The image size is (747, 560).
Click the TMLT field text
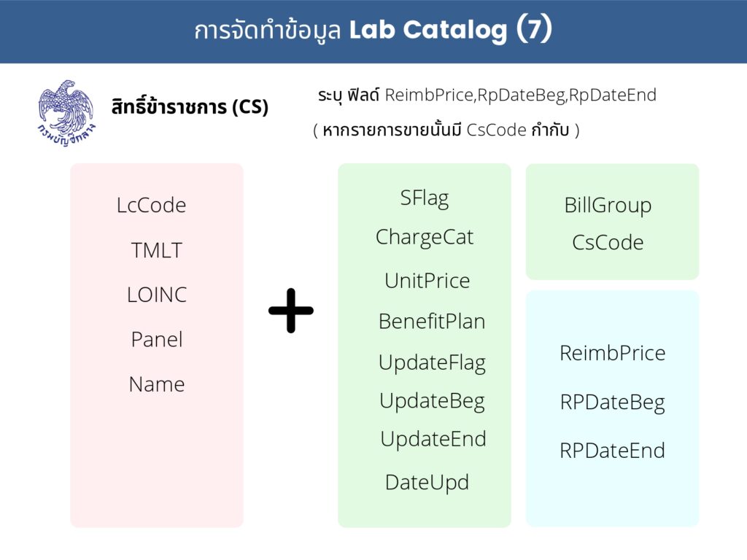[156, 251]
